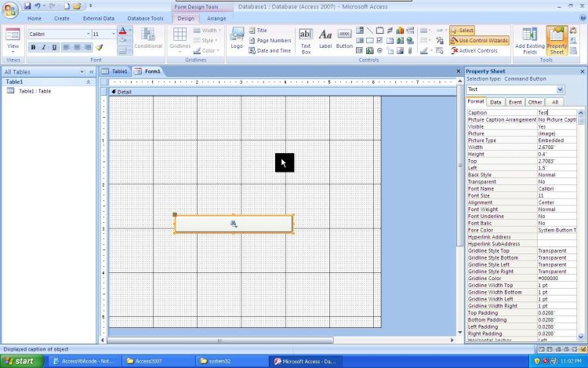Insert a Title
Screen dimensions: 588x368
pos(258,31)
